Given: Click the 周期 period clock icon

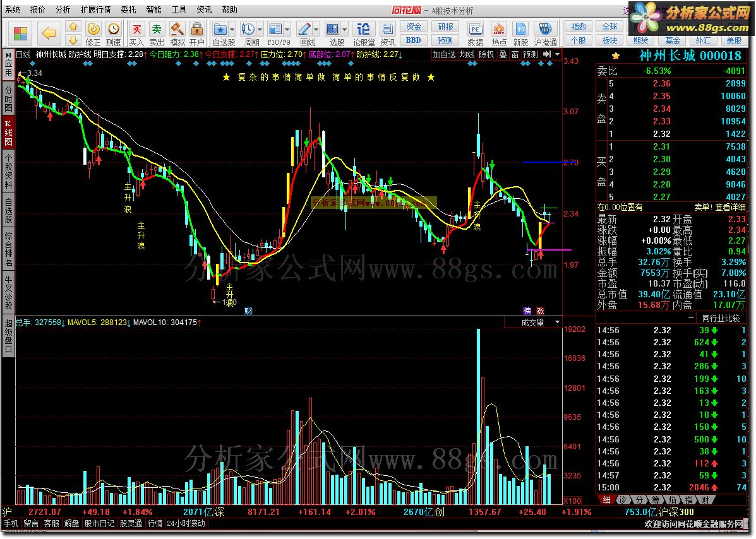Looking at the screenshot, I should coord(248,30).
